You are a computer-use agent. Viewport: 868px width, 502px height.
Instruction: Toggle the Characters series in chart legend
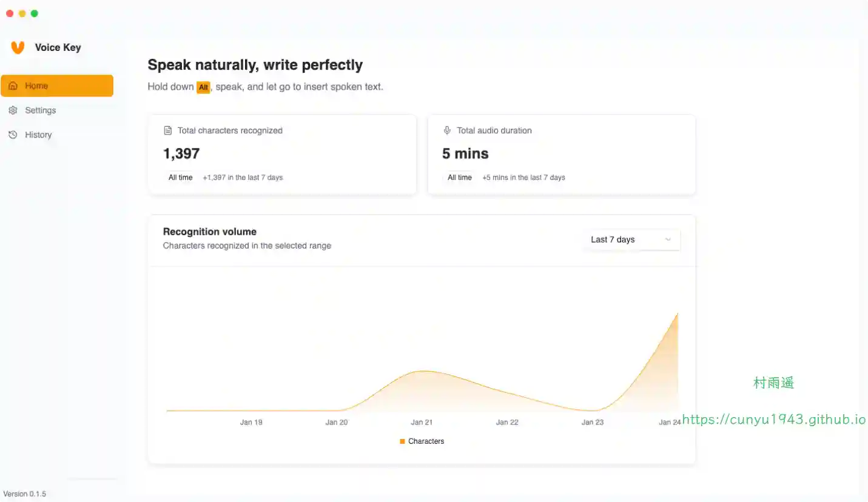(x=426, y=441)
